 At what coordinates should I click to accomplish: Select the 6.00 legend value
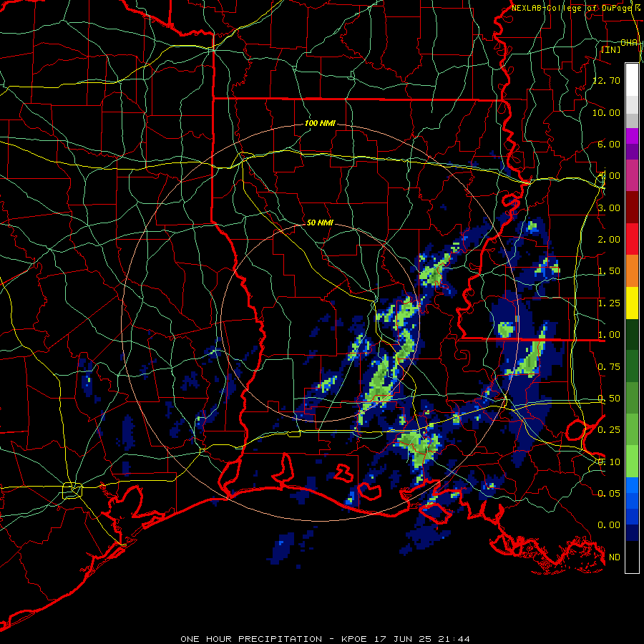click(609, 144)
